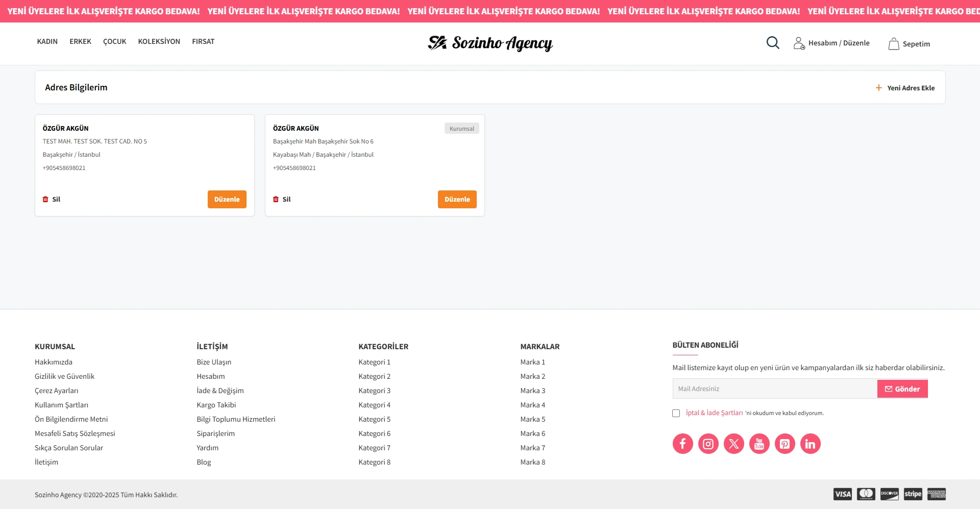Image resolution: width=980 pixels, height=509 pixels.
Task: Open the YouTube social icon
Action: [759, 444]
